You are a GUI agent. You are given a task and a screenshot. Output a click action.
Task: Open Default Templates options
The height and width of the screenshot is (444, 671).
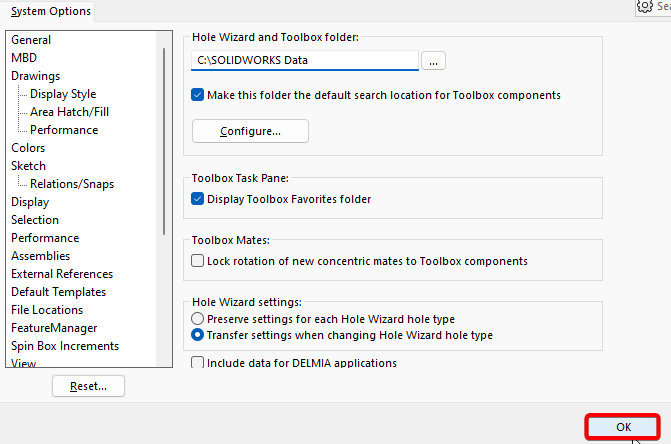pos(58,291)
